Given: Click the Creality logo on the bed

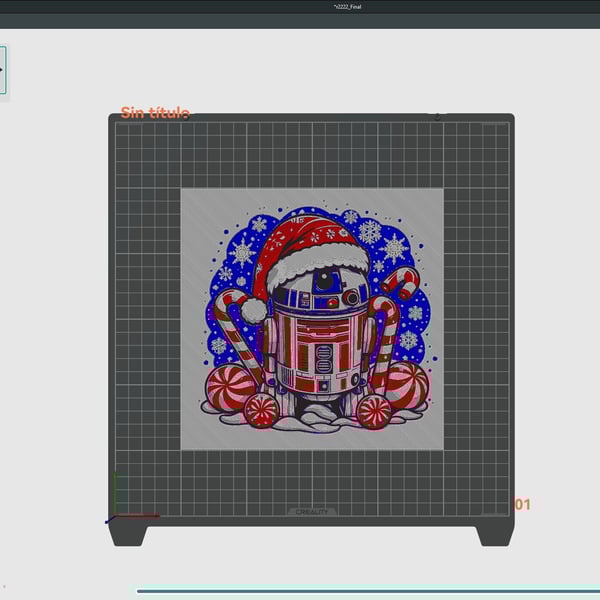Looking at the screenshot, I should point(312,512).
